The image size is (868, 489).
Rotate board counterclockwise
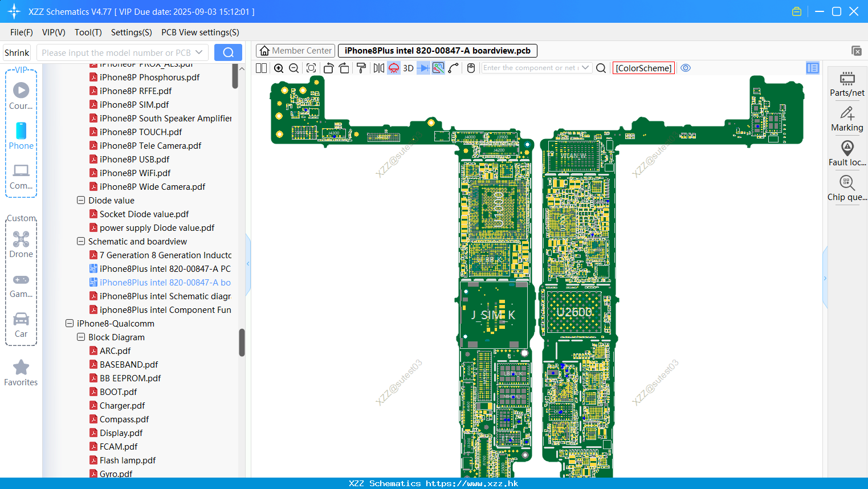pyautogui.click(x=329, y=68)
